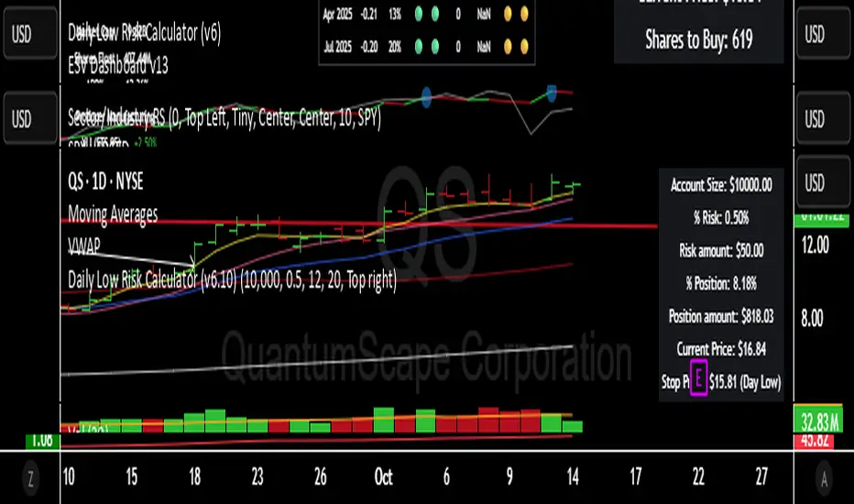
Task: Click the Z timezone button by the date axis
Action: coord(30,477)
